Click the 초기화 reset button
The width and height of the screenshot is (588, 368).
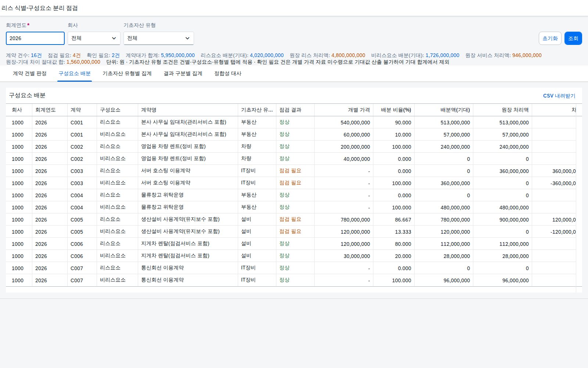point(550,38)
